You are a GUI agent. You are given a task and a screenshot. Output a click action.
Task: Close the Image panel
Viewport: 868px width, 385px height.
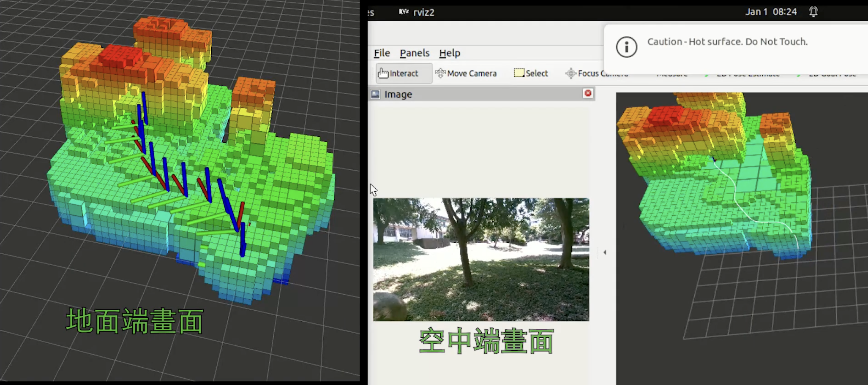tap(587, 93)
